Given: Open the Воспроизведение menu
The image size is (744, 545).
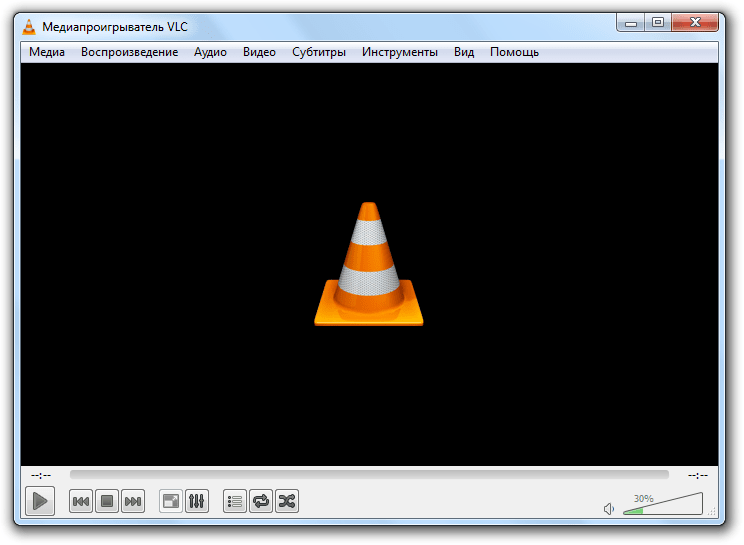Looking at the screenshot, I should click(130, 52).
